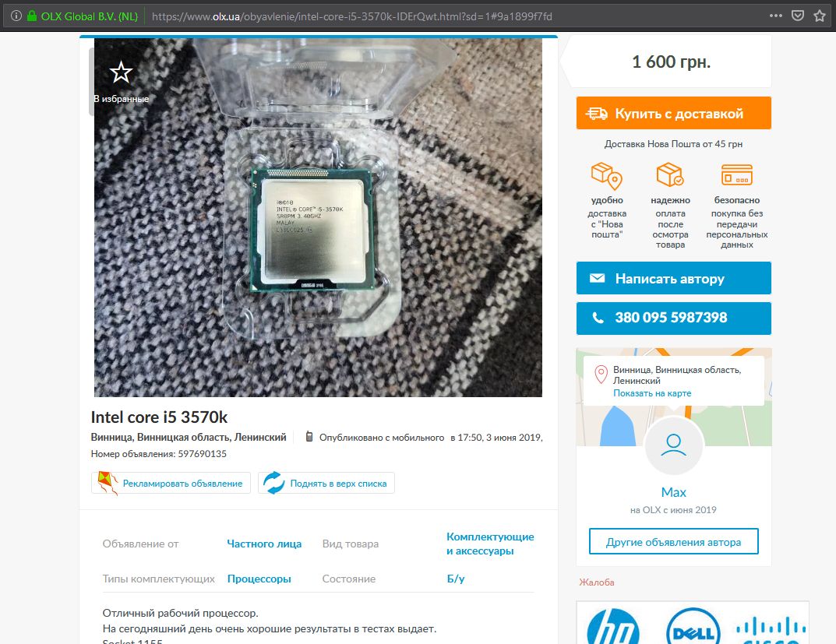The height and width of the screenshot is (644, 836).
Task: Open the browser page actions three-dots menu
Action: coord(776,16)
